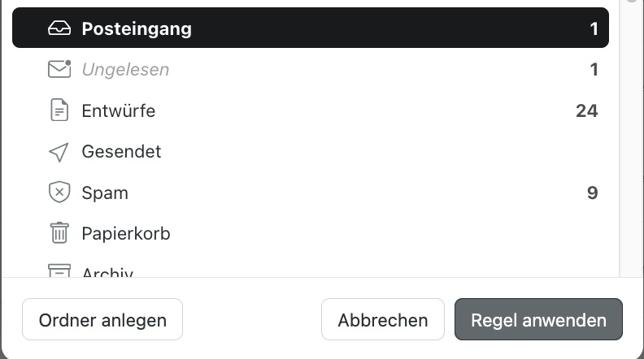Click the document icon beside Entwürfe
This screenshot has height=359, width=644.
tap(59, 110)
